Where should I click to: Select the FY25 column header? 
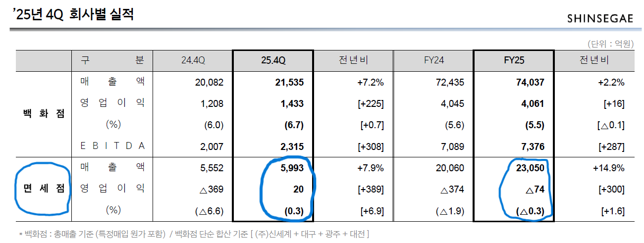pos(514,61)
